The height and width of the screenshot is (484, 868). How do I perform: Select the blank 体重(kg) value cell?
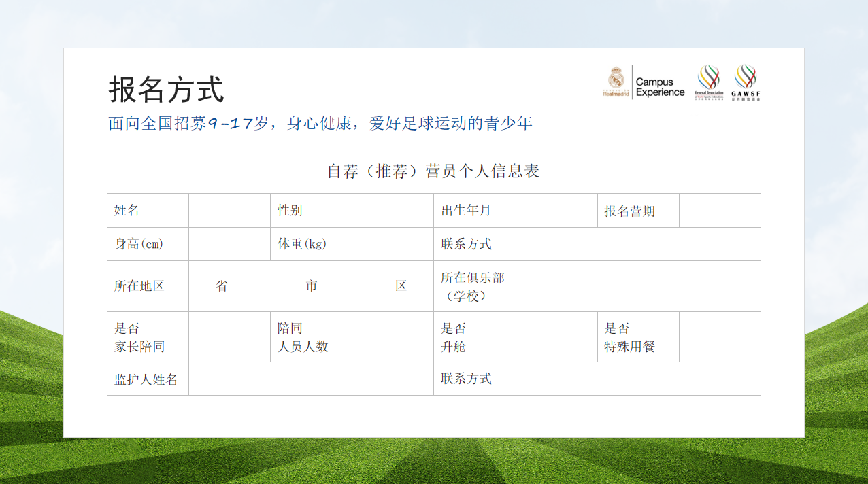393,244
